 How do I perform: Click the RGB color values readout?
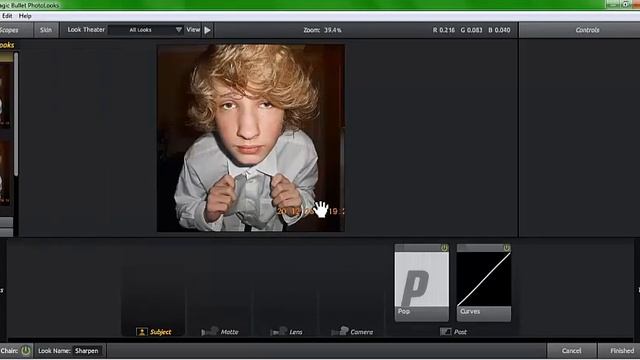click(471, 30)
